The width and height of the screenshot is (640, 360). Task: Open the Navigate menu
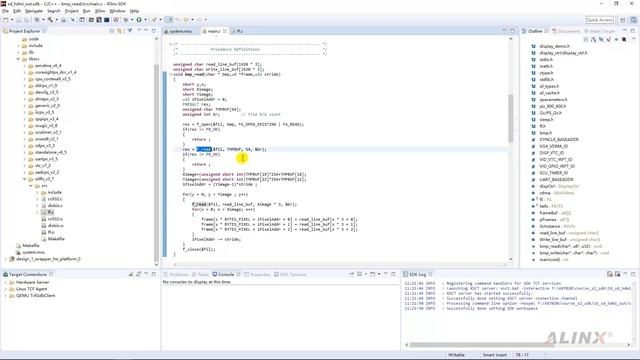tap(33, 11)
